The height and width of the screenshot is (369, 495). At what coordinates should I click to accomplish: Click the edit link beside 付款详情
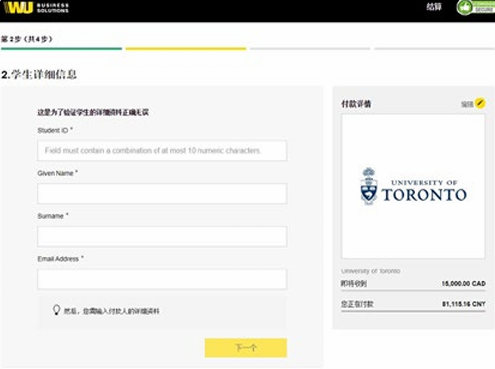467,104
